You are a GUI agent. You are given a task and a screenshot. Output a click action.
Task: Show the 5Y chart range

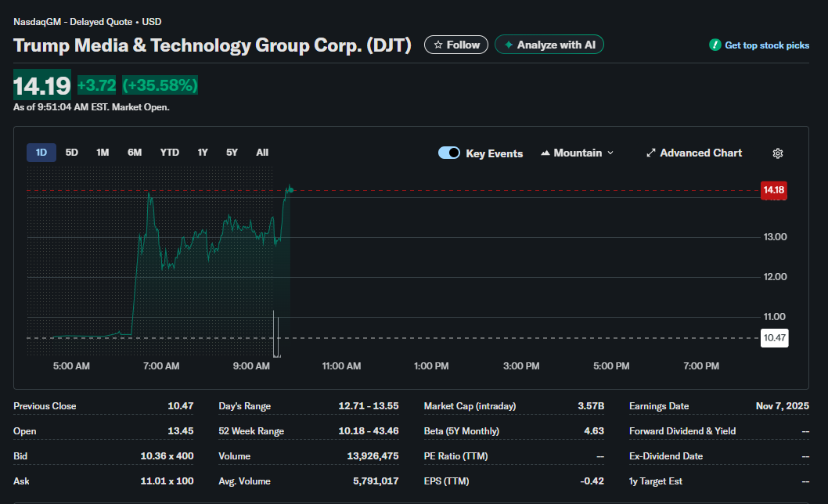click(x=232, y=153)
